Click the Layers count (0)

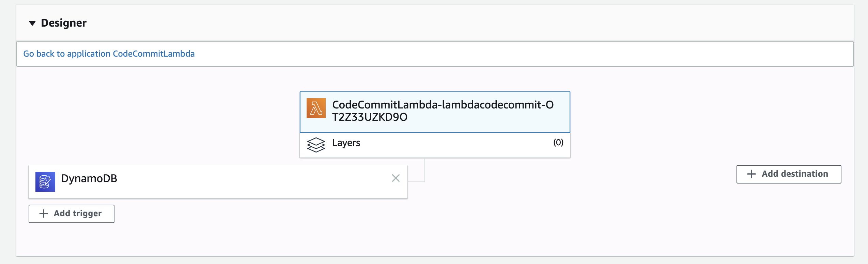click(558, 142)
